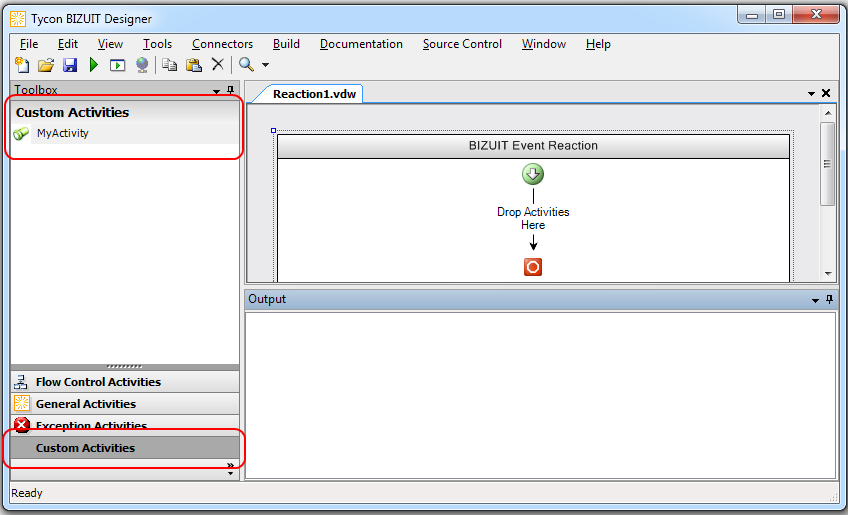The height and width of the screenshot is (515, 848).
Task: Toggle the Toolbox panel pin
Action: (x=230, y=90)
